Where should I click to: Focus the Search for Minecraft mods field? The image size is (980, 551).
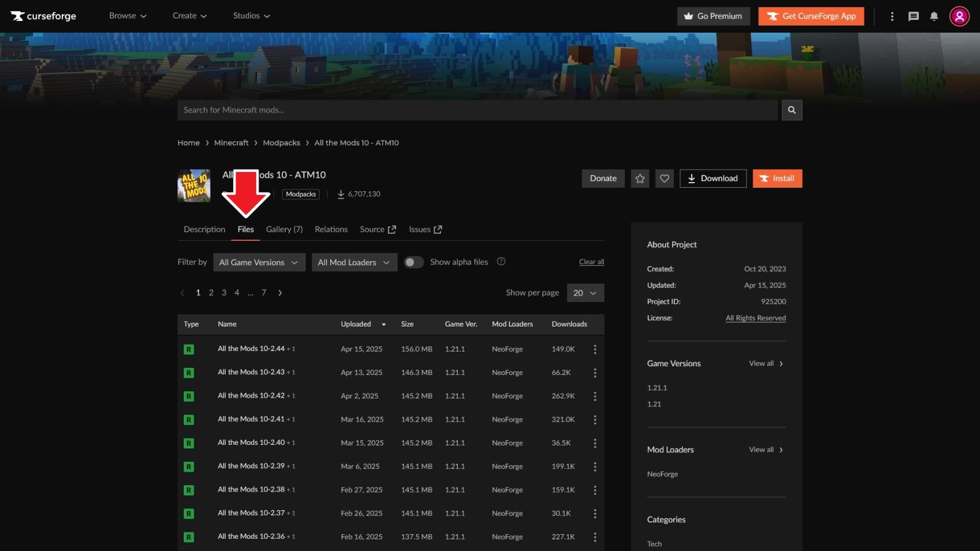tap(478, 110)
